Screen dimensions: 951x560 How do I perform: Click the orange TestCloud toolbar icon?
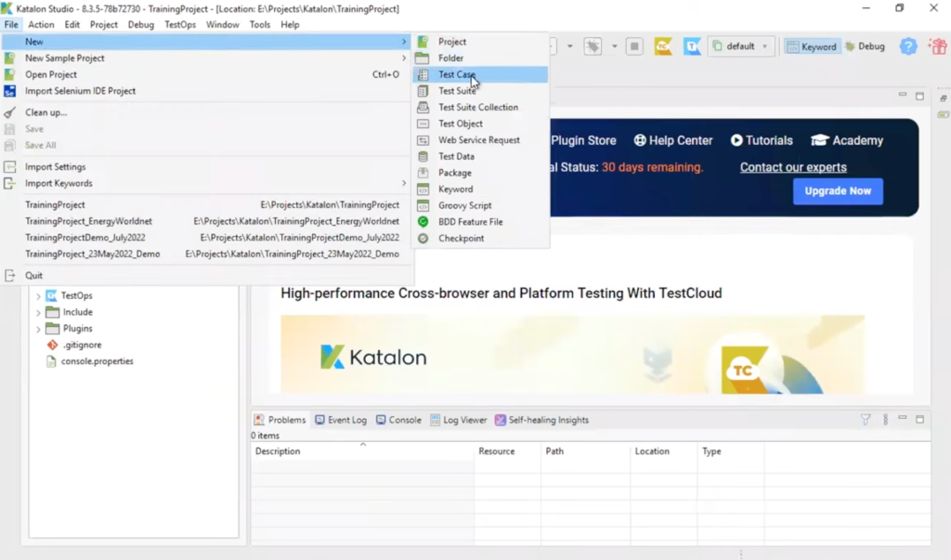[663, 46]
